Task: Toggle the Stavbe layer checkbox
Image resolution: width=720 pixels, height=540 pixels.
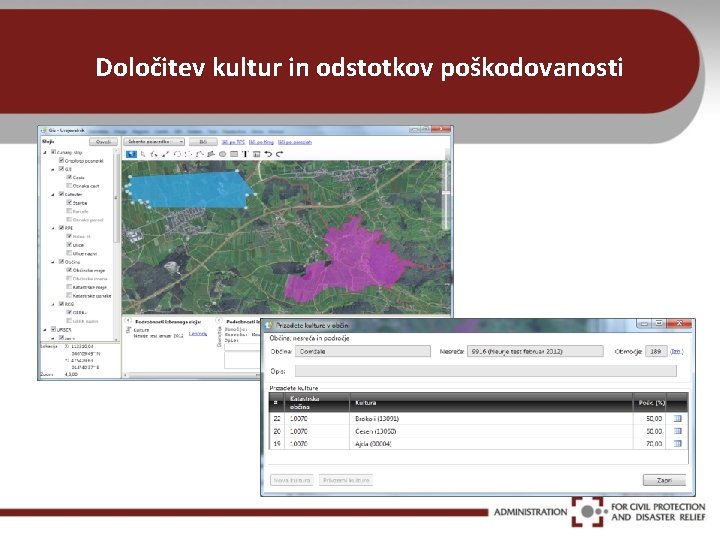Action: click(69, 202)
